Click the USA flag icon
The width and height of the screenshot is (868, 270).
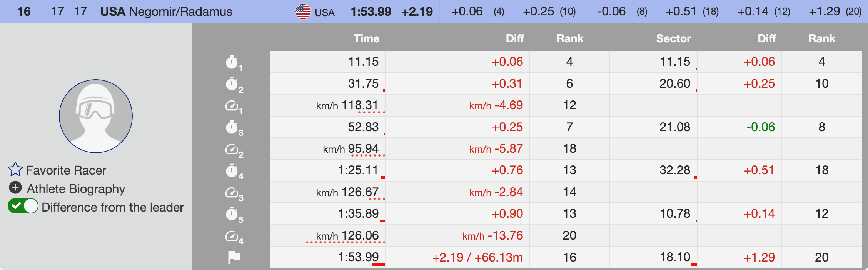[x=303, y=12]
